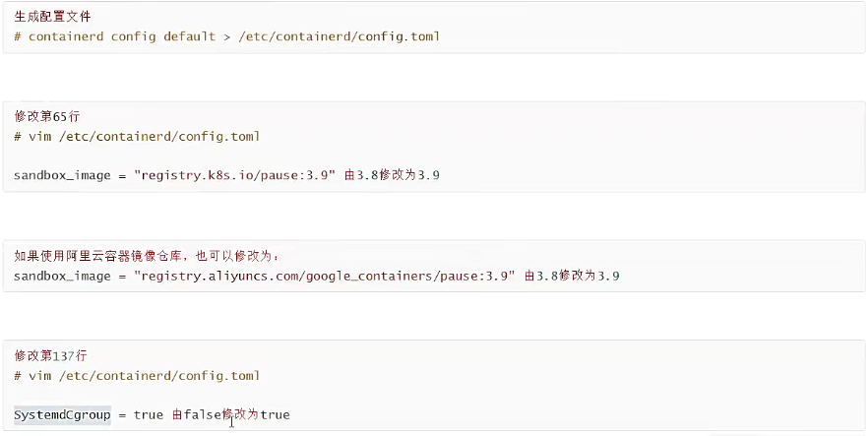Viewport: 868px width, 436px height.
Task: Click "default" in the containerd config command
Action: click(x=188, y=36)
